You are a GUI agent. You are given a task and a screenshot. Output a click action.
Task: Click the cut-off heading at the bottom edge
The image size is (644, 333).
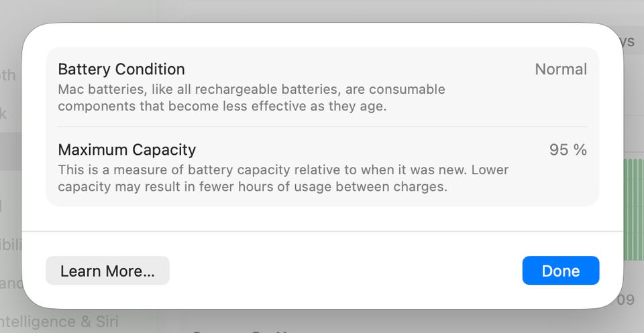241,330
